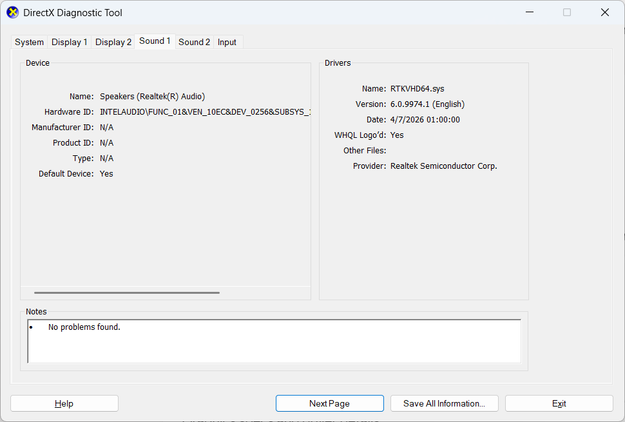Click the Manufacturer ID 'N/A' value
Viewport: 625px width, 422px height.
[106, 128]
